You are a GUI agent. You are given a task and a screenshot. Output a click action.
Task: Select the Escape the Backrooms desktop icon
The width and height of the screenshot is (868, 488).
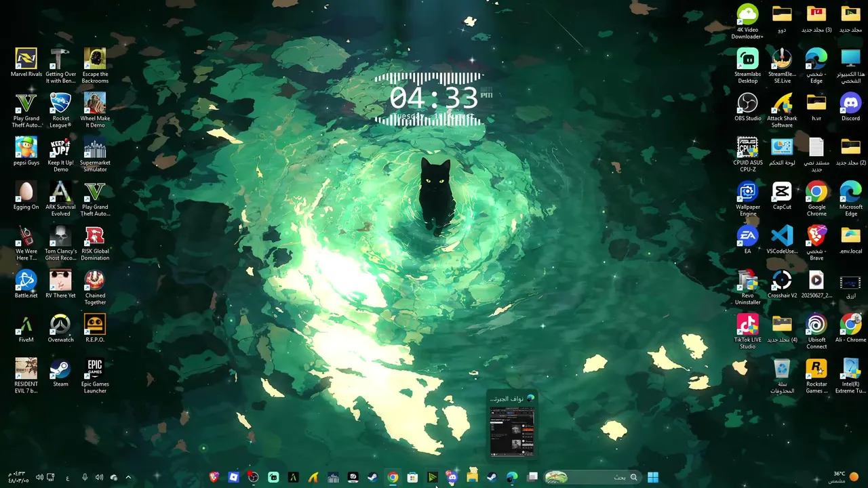95,66
